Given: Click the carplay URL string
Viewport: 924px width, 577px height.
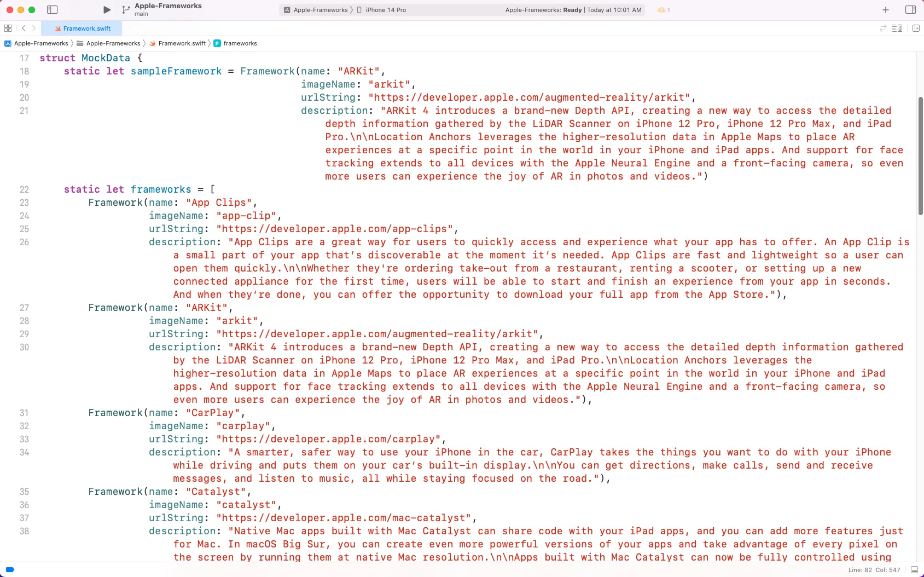Looking at the screenshot, I should [x=329, y=439].
